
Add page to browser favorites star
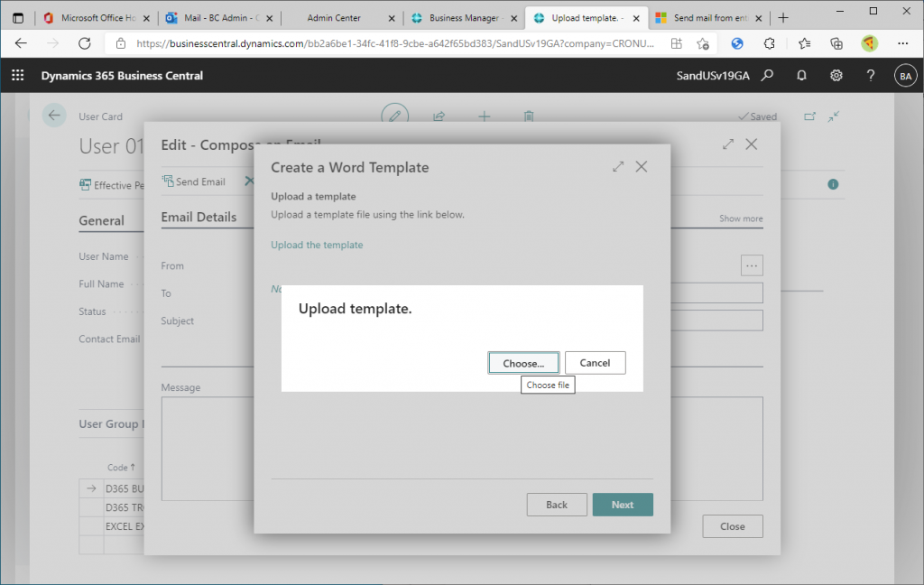click(x=703, y=43)
